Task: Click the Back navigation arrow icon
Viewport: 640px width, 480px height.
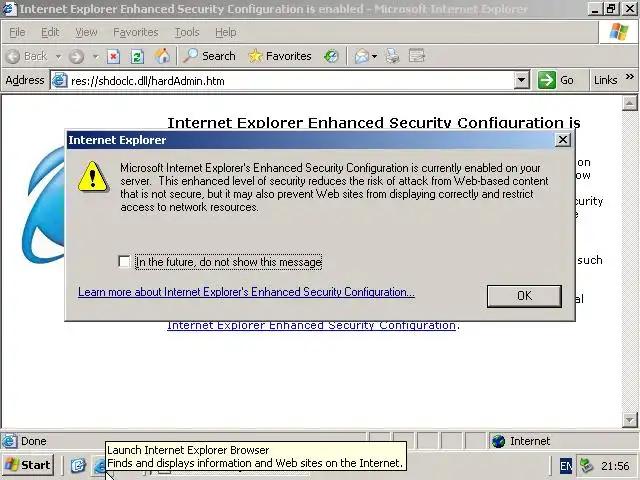Action: pyautogui.click(x=13, y=56)
